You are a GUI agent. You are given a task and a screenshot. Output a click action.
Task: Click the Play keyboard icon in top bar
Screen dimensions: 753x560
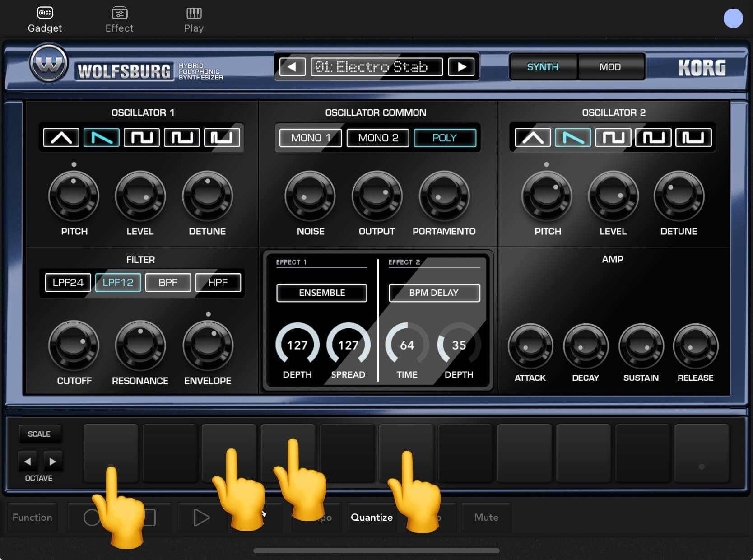click(x=194, y=13)
